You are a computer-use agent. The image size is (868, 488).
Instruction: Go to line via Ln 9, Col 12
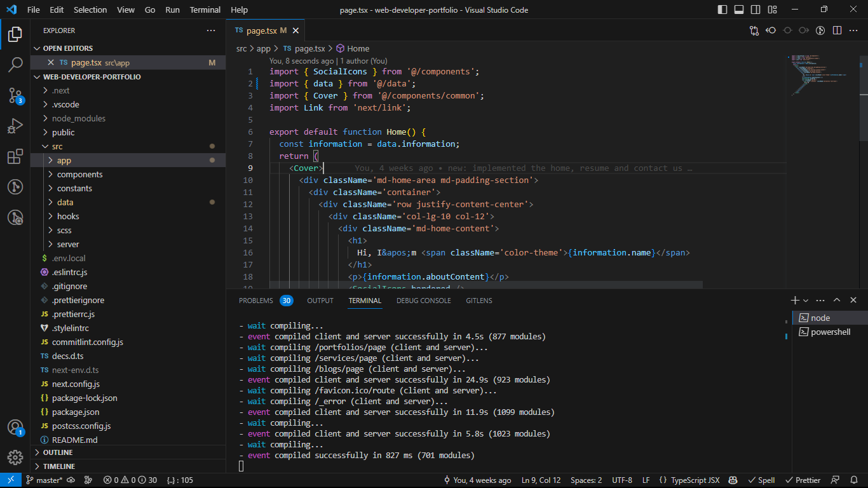pos(541,480)
